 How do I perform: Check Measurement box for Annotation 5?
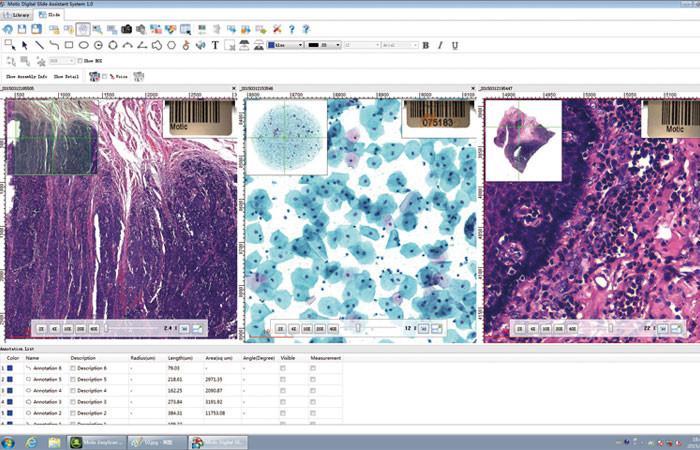coord(313,380)
